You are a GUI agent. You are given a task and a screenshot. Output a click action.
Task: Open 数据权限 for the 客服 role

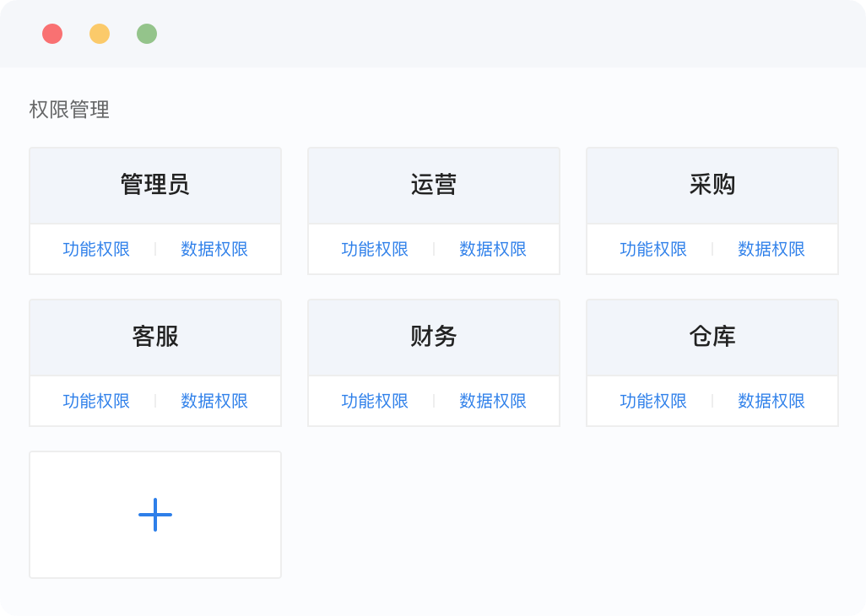click(x=214, y=401)
